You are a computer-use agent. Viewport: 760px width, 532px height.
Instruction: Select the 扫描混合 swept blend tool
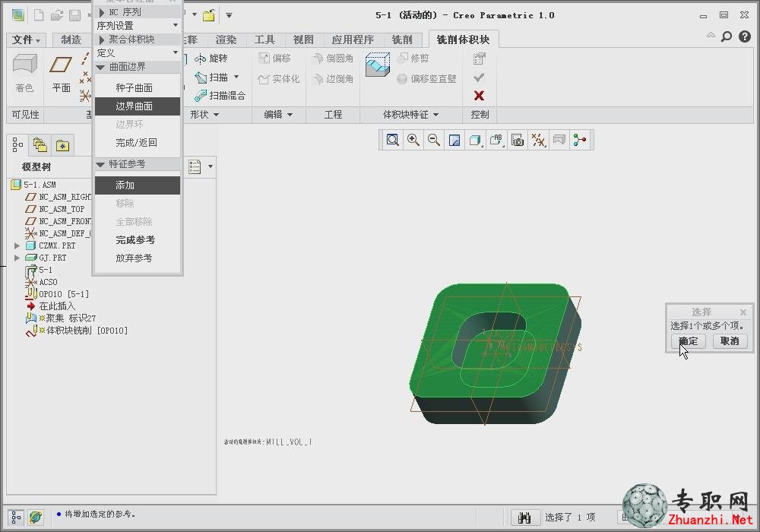220,96
